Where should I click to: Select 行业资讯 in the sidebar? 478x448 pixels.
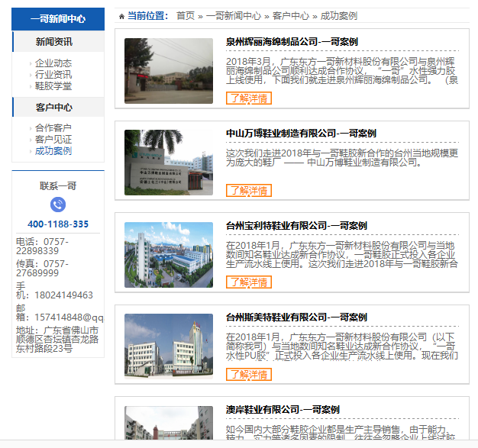coord(53,74)
